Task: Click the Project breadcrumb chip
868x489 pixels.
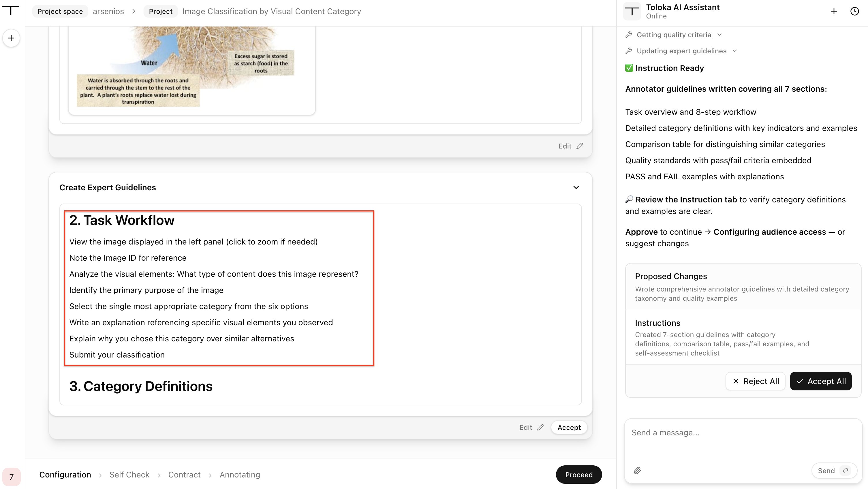Action: tap(160, 11)
